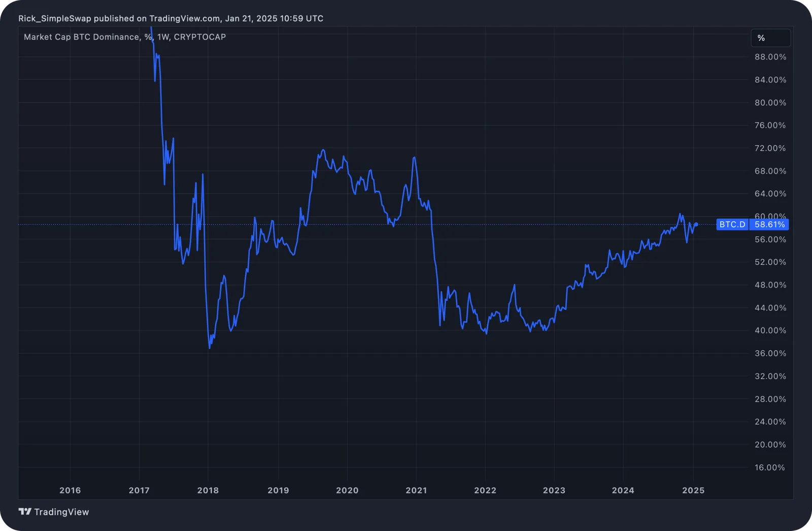Click the 52.00% price scale label
The height and width of the screenshot is (531, 812).
(x=770, y=262)
